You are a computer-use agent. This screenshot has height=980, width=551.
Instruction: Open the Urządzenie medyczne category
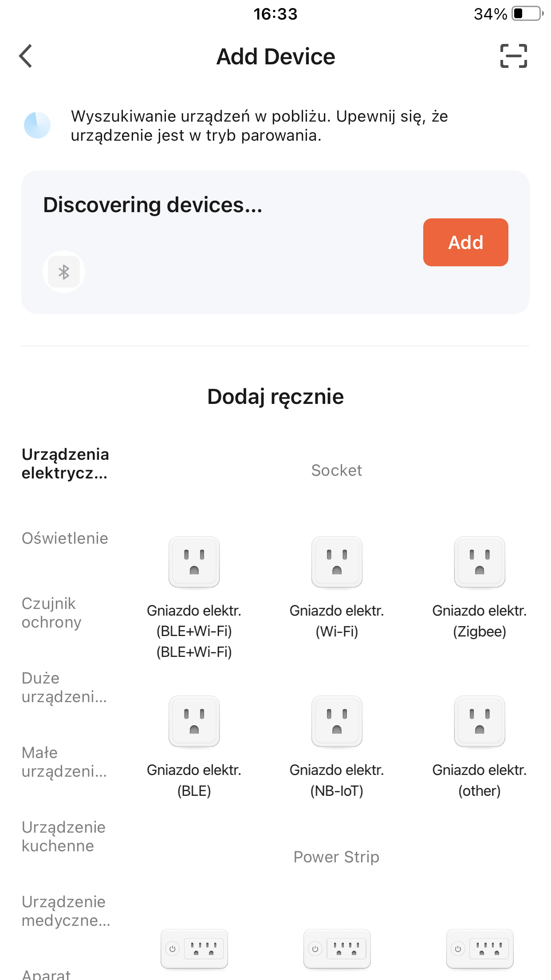click(x=66, y=911)
